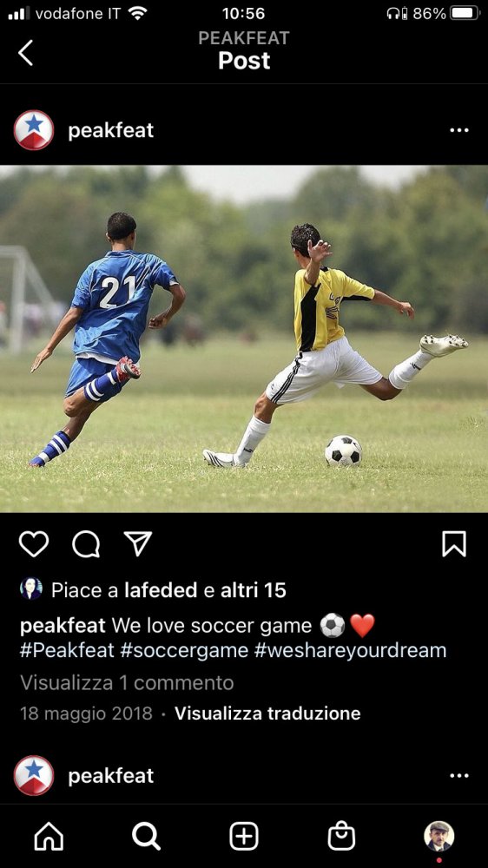Go back using the top-left arrow

point(25,53)
